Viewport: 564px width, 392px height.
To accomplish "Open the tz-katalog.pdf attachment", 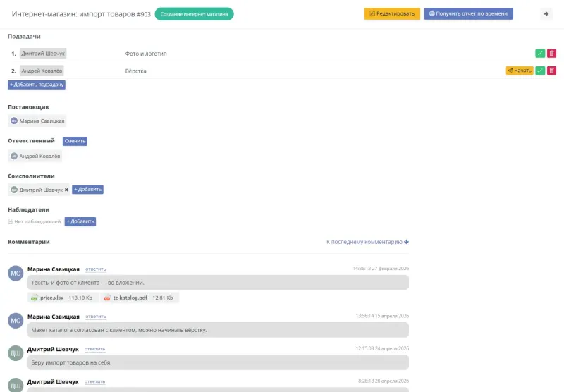I will coord(130,298).
